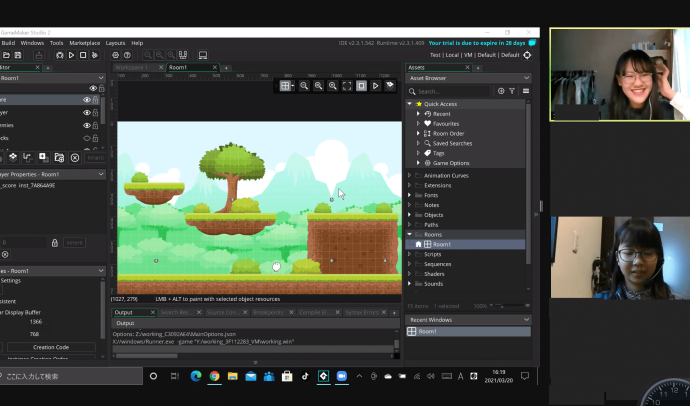Open the Windows menu
This screenshot has height=406, width=690.
pyautogui.click(x=32, y=43)
